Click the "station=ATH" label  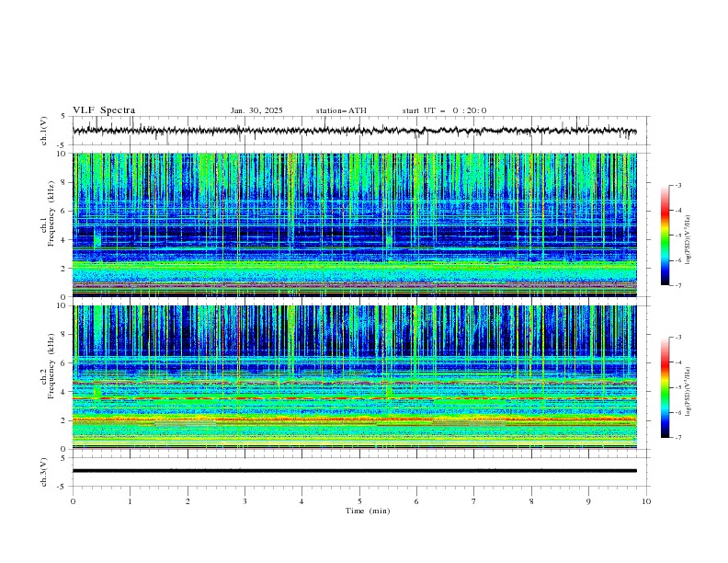[341, 110]
